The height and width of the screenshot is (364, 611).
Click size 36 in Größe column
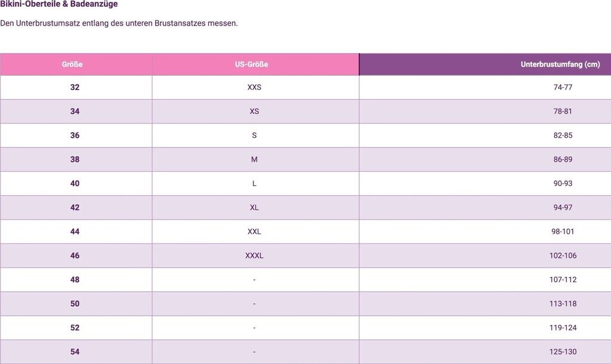[75, 135]
